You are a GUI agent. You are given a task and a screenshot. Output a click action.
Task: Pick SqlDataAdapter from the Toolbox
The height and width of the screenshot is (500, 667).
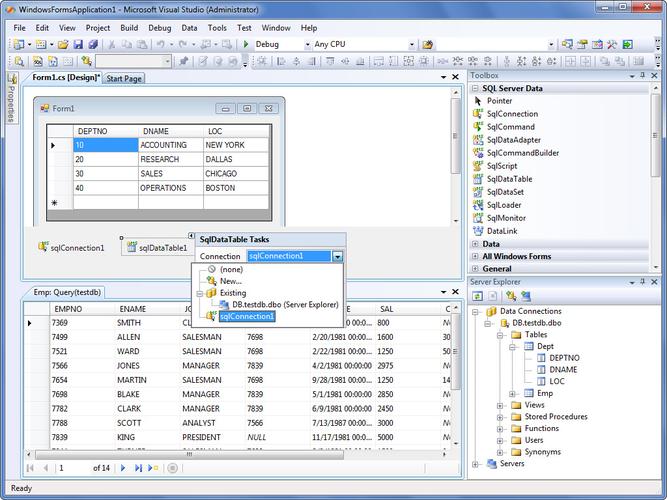(x=513, y=140)
